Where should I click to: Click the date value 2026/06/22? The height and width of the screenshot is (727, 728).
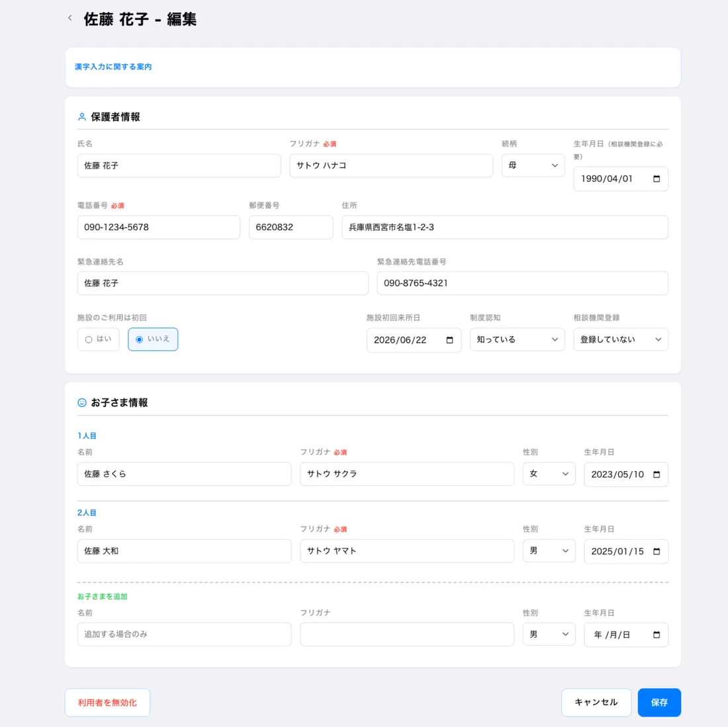coord(400,340)
